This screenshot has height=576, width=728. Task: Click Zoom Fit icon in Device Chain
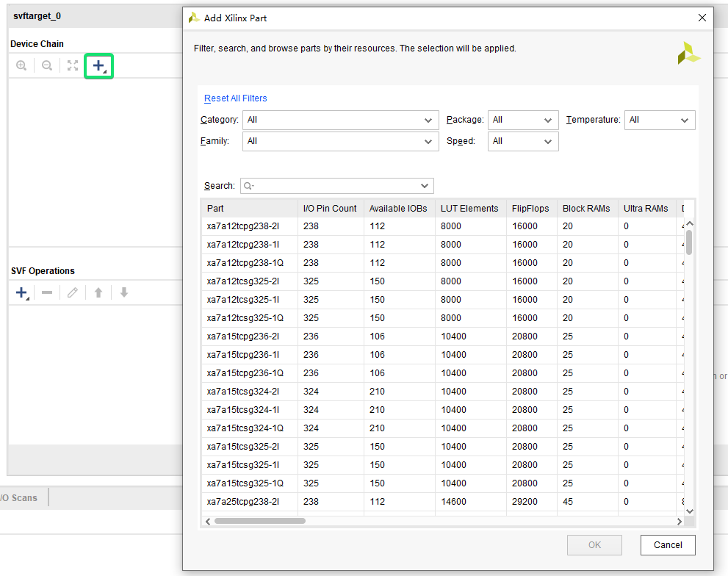[x=73, y=65]
